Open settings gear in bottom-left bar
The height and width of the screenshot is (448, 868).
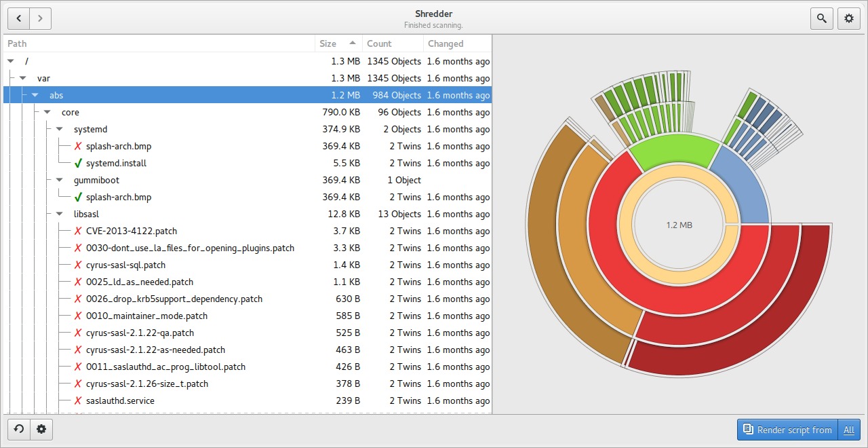click(x=41, y=429)
